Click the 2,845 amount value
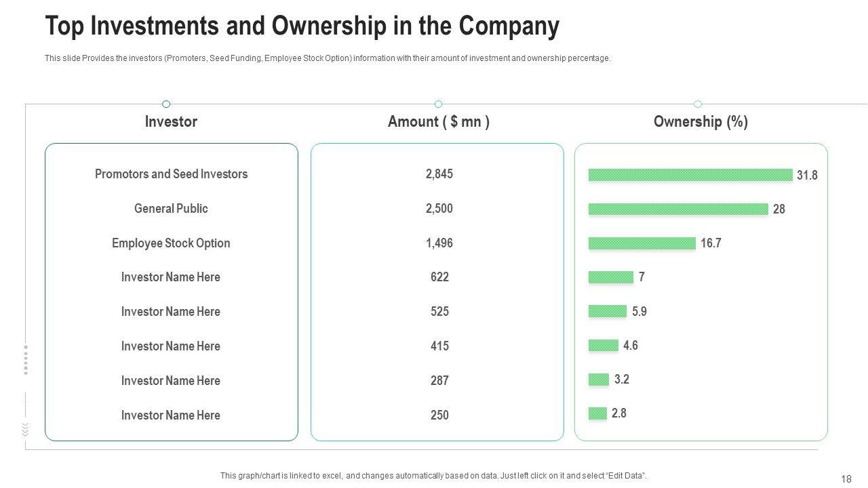868x488 pixels. [x=439, y=174]
